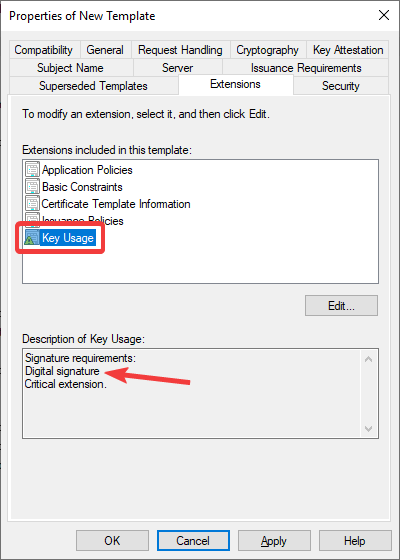The height and width of the screenshot is (560, 400).
Task: Select the Certificate Template Information entry
Action: click(116, 204)
